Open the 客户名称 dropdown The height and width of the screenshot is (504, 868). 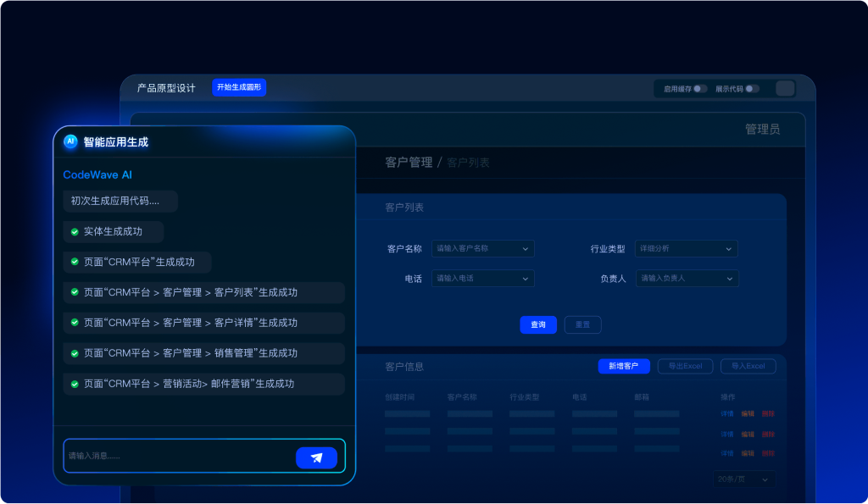[x=482, y=248]
